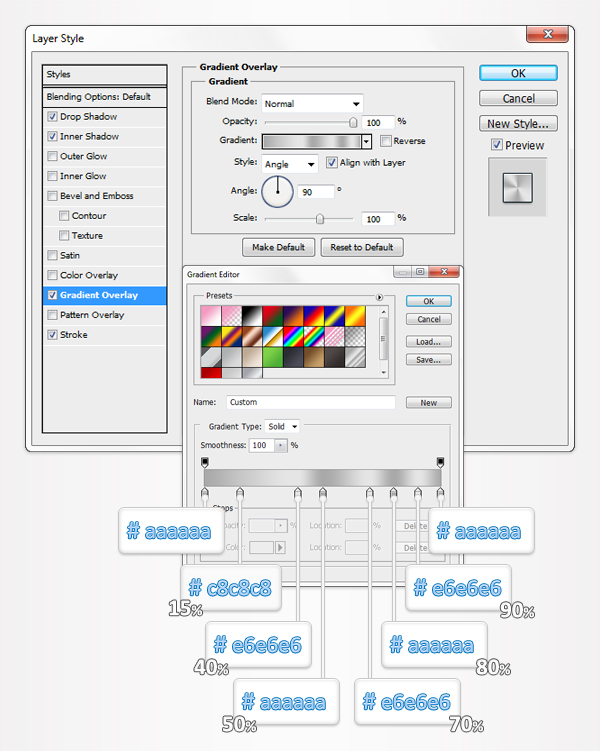This screenshot has height=751, width=600.
Task: Open the gradient Style dropdown set to Angle
Action: point(289,163)
